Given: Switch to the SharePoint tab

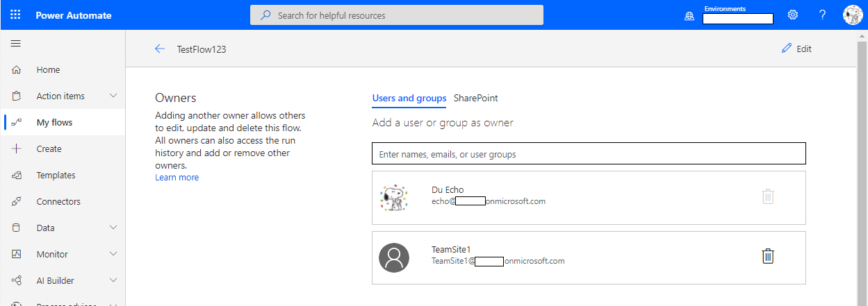Looking at the screenshot, I should pyautogui.click(x=476, y=98).
